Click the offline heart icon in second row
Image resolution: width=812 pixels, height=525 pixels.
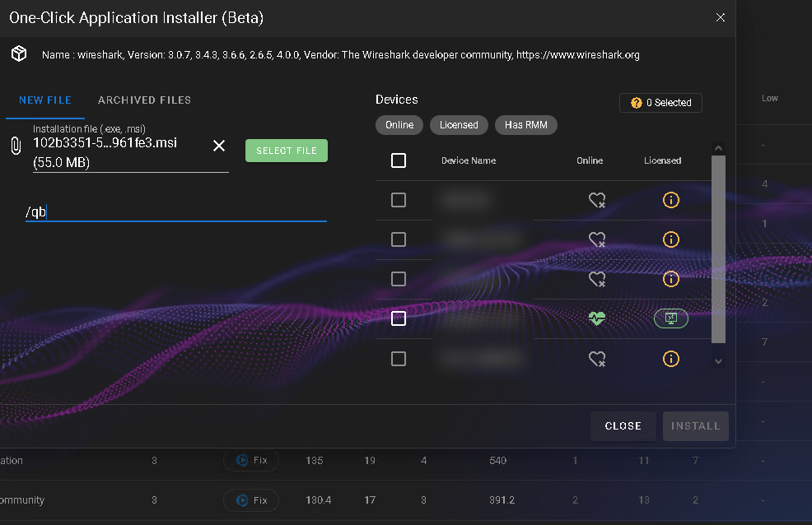[x=597, y=239]
